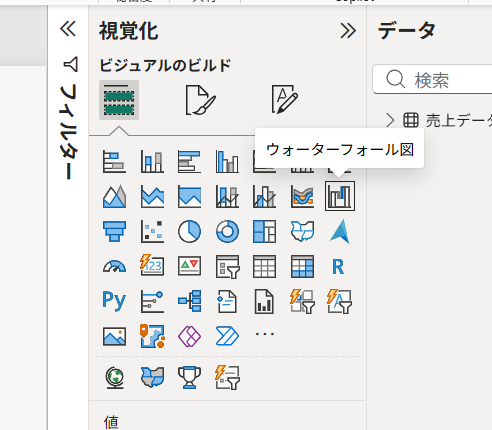Insert the KPI visual with triangles

coord(189,266)
